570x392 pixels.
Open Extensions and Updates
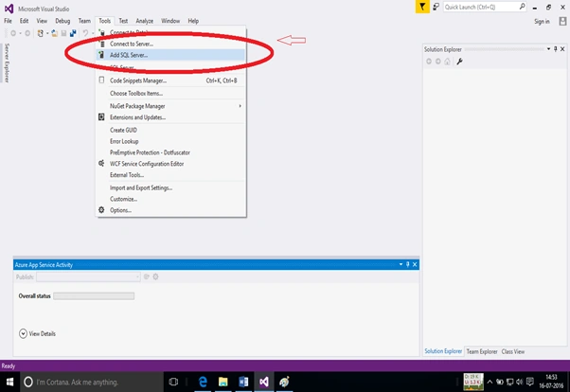click(170, 117)
